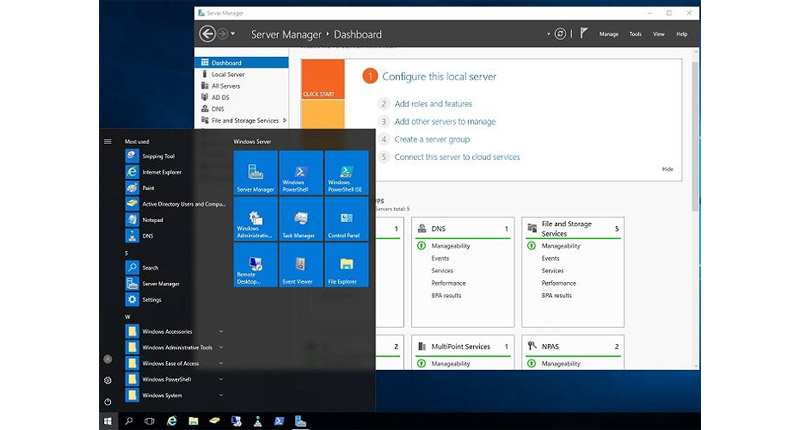Expand the Windows PowerShell folder
This screenshot has height=430, width=800.
click(166, 379)
